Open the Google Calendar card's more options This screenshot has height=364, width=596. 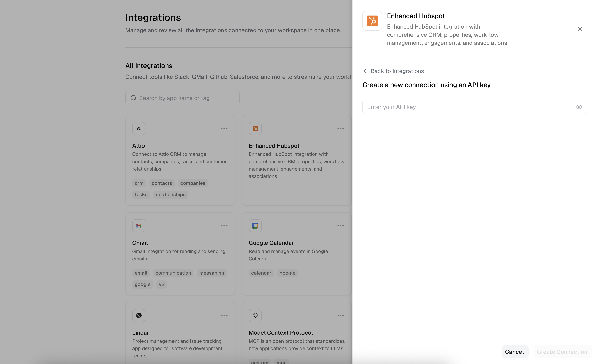[340, 226]
